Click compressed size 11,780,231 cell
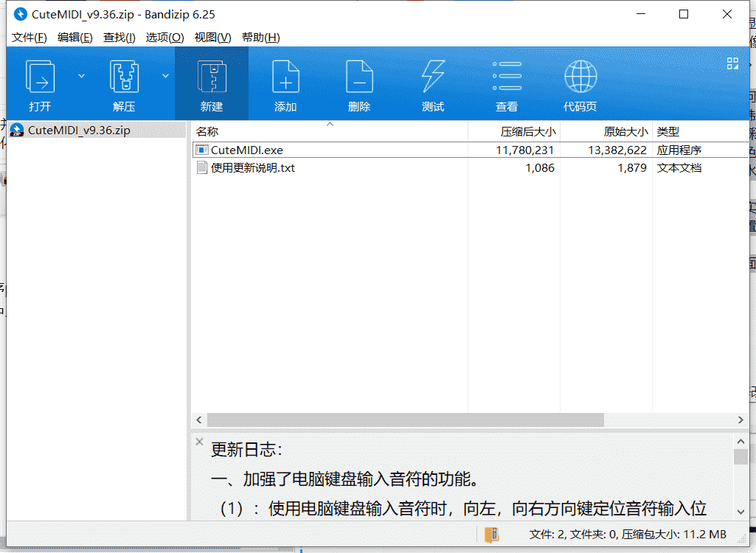Screen dimensions: 756x553 (524, 150)
